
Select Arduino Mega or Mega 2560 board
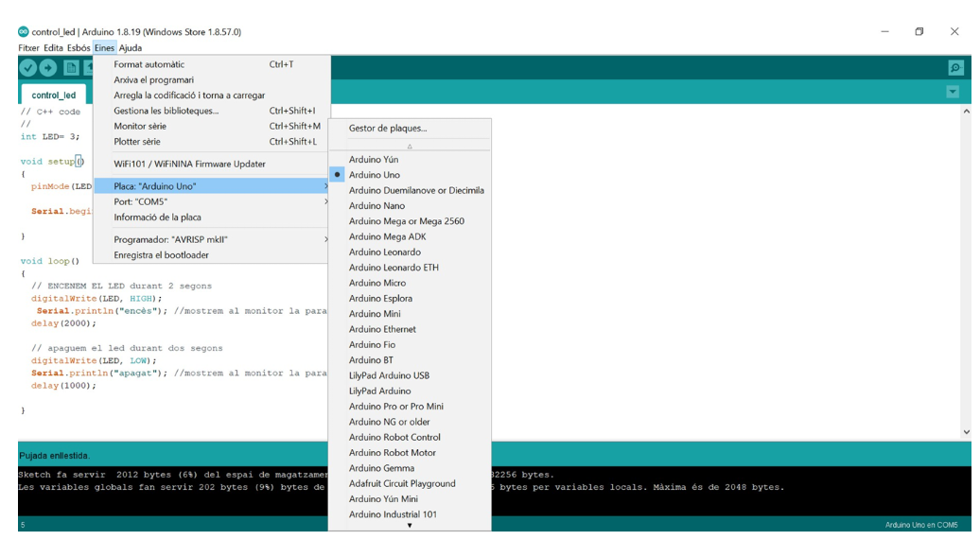(406, 221)
